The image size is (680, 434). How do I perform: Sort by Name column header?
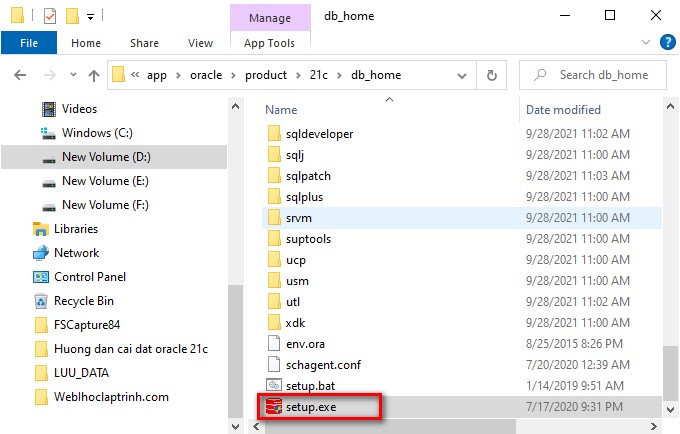281,110
